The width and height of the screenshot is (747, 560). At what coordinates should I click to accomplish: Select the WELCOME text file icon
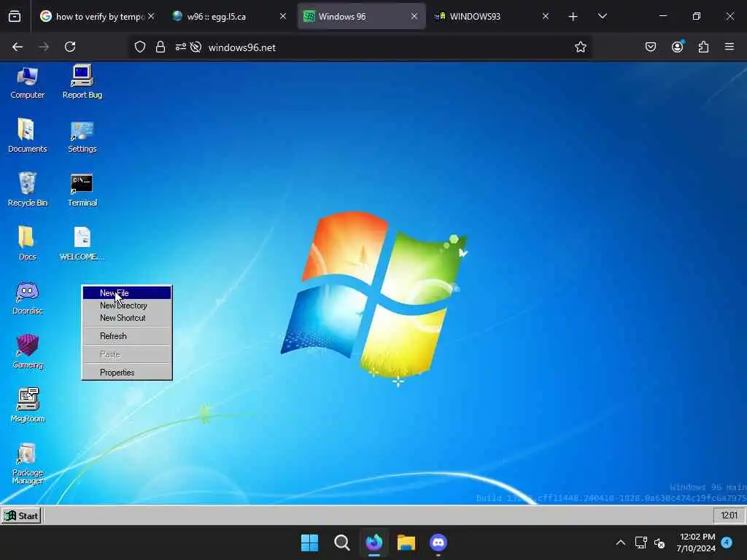tap(82, 244)
